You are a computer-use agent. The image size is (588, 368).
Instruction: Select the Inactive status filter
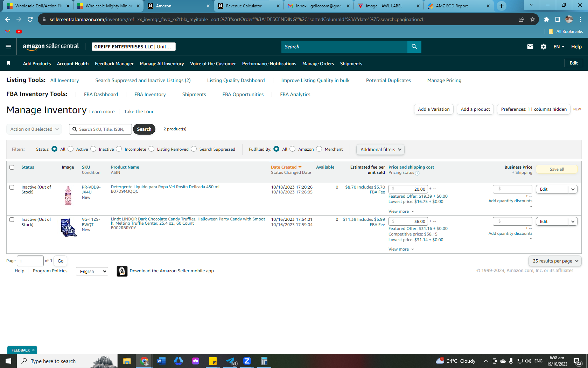tap(93, 149)
